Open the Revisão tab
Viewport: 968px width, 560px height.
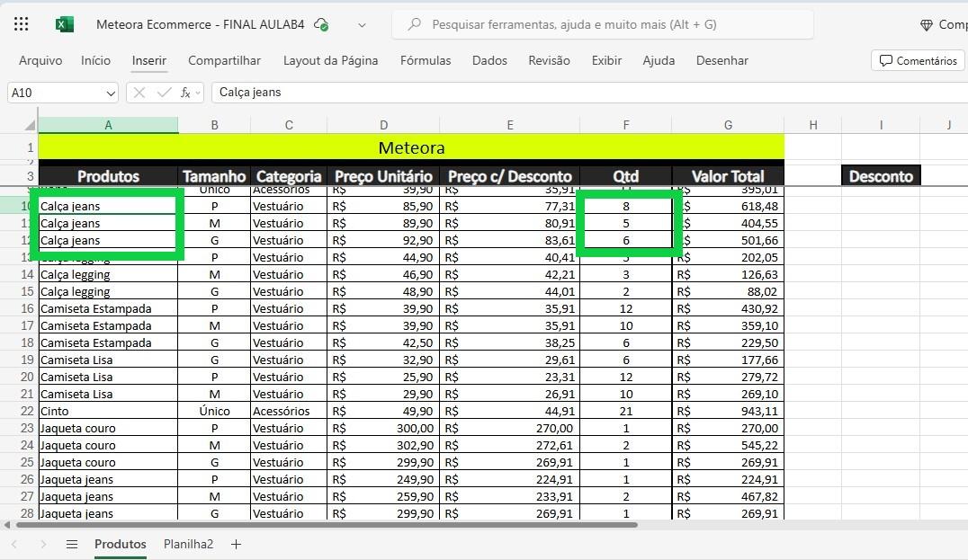(x=549, y=60)
